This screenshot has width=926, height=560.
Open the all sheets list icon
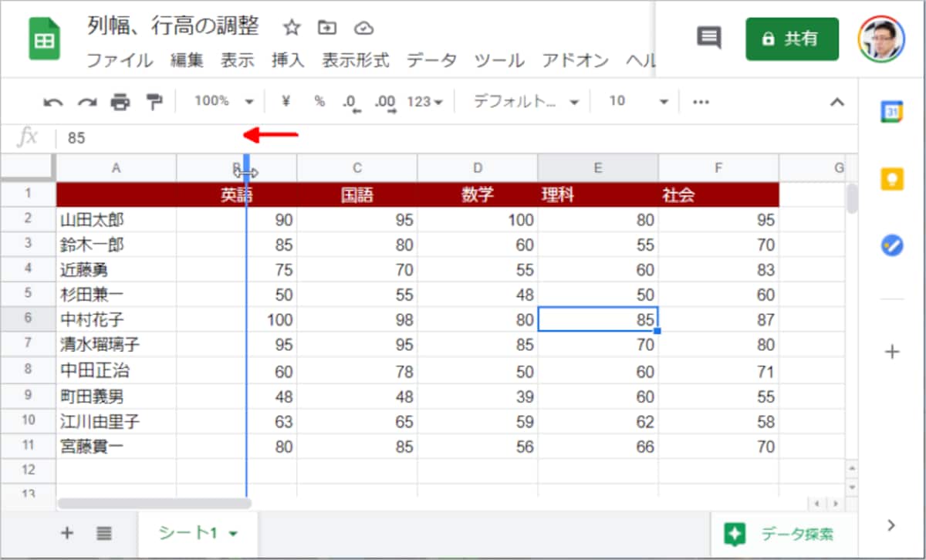[x=104, y=533]
